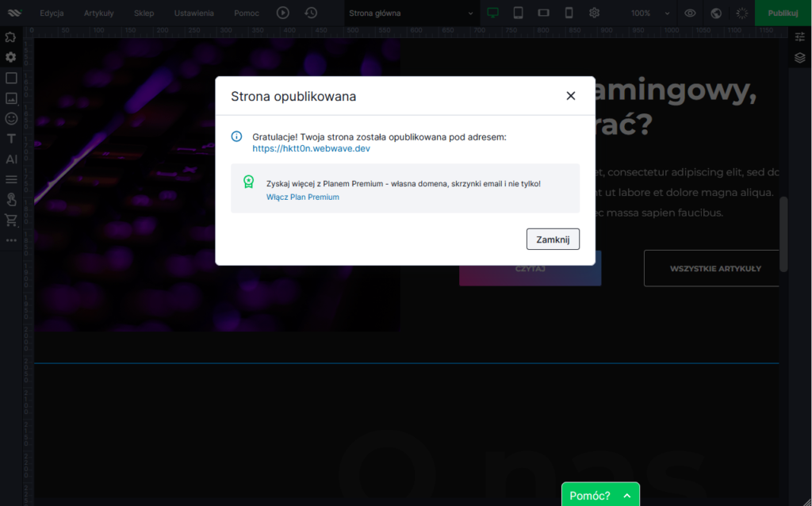This screenshot has height=506, width=812.
Task: Select the Text tool icon
Action: (11, 139)
